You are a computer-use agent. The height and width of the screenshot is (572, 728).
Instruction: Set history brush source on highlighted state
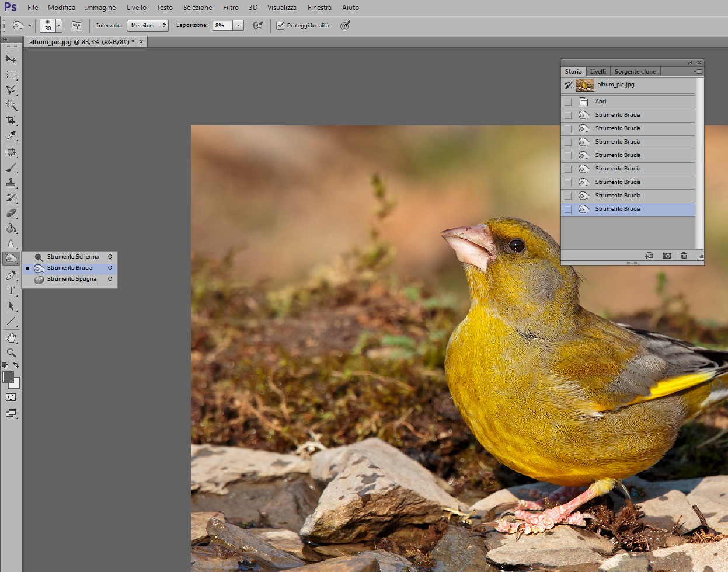coord(568,209)
